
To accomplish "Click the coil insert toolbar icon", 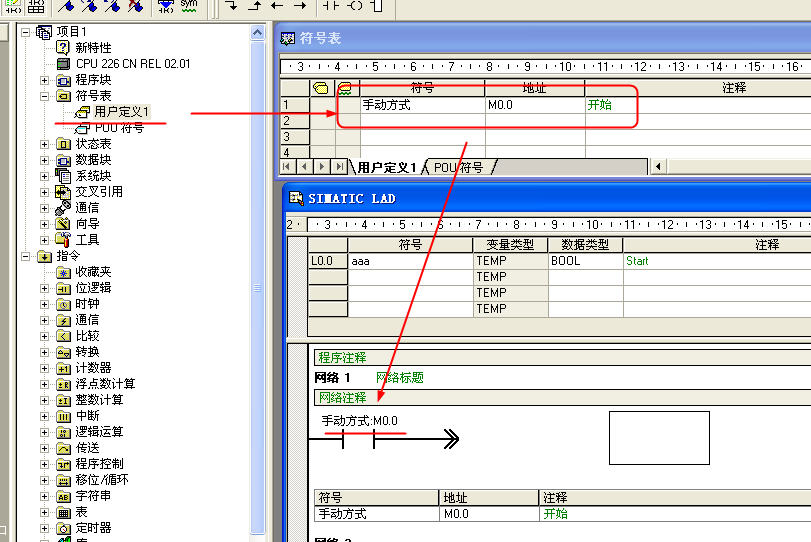I will (353, 5).
